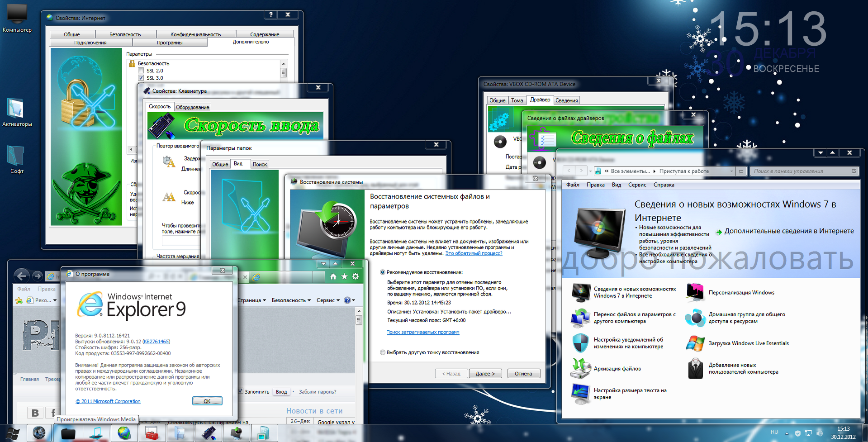868x442 pixels.
Task: Open Internet Explorer Favorites star icon
Action: pos(345,276)
